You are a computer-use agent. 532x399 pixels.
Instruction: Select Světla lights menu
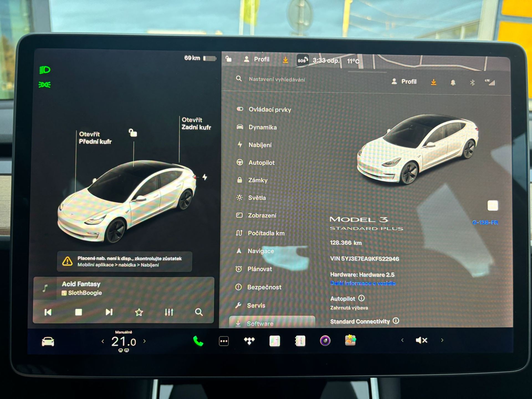point(251,198)
